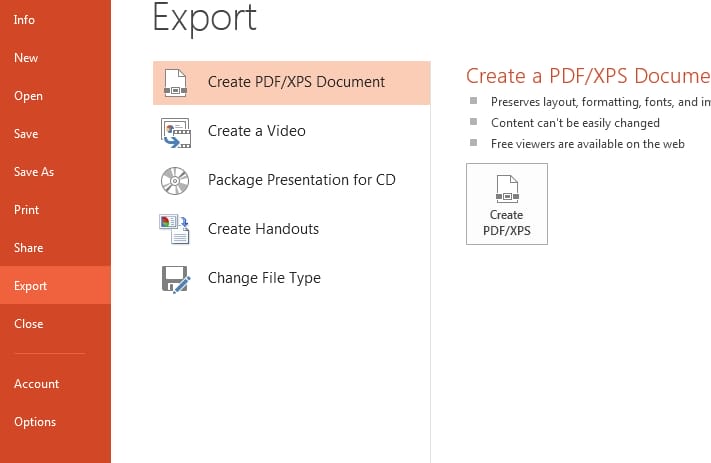
Task: Select the Change File Type label
Action: [264, 278]
